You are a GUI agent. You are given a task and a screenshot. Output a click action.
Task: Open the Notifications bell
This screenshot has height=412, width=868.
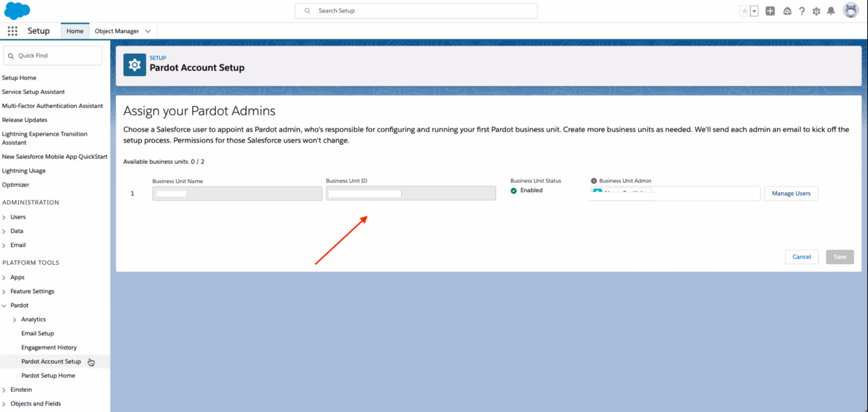click(x=831, y=11)
